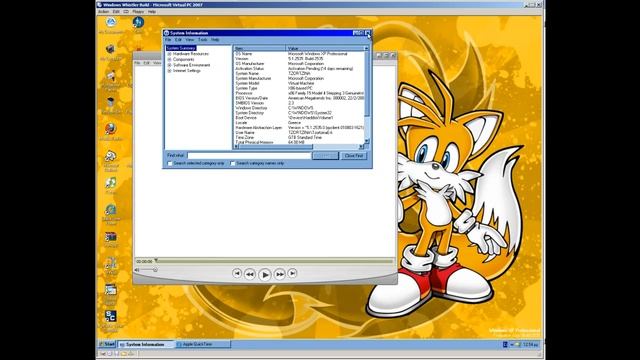This screenshot has width=640, height=360.
Task: Select System Summary in the tree
Action: 181,48
